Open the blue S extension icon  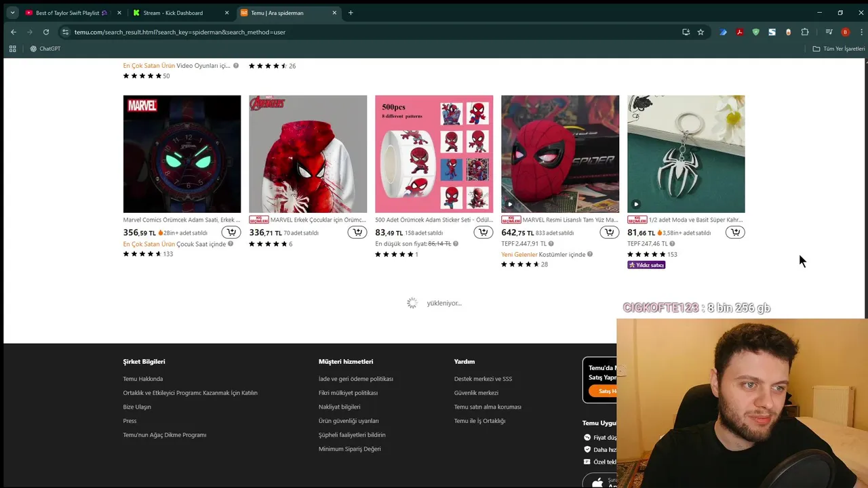pos(772,32)
